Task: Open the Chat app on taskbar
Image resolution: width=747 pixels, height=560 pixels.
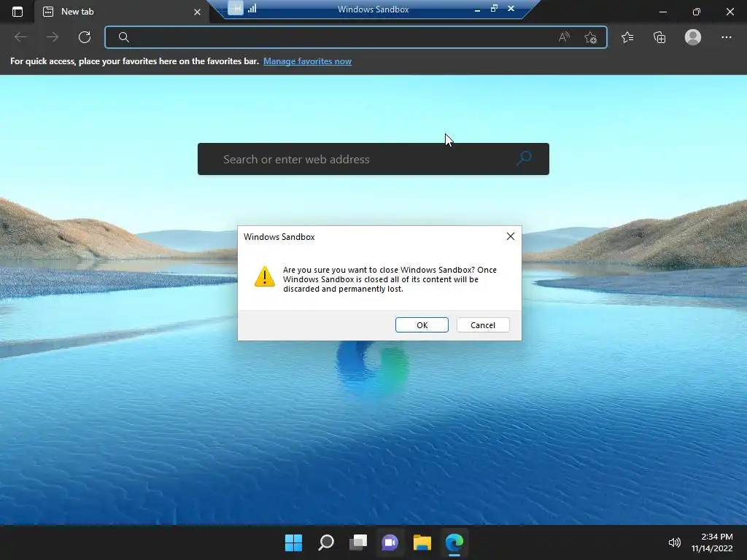Action: click(390, 542)
